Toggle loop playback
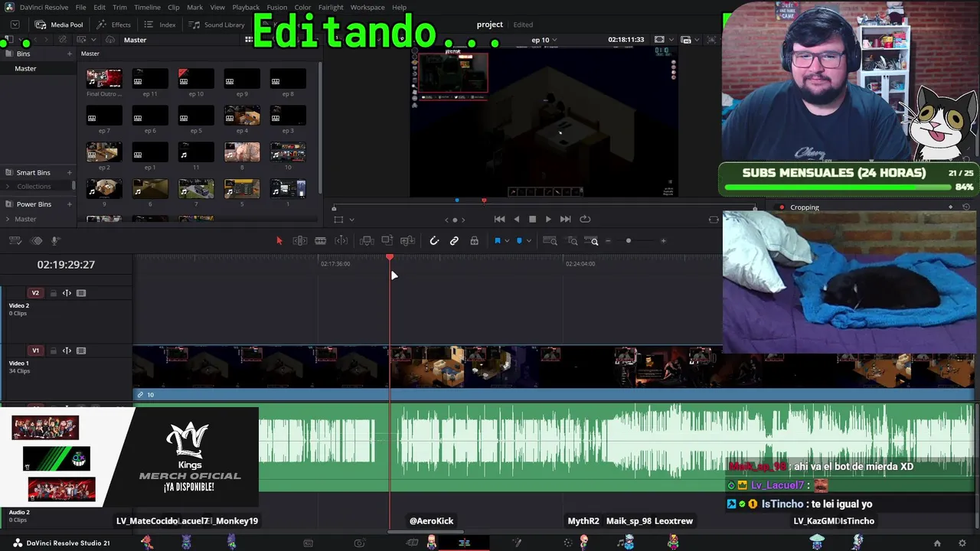The height and width of the screenshot is (551, 980). point(585,219)
